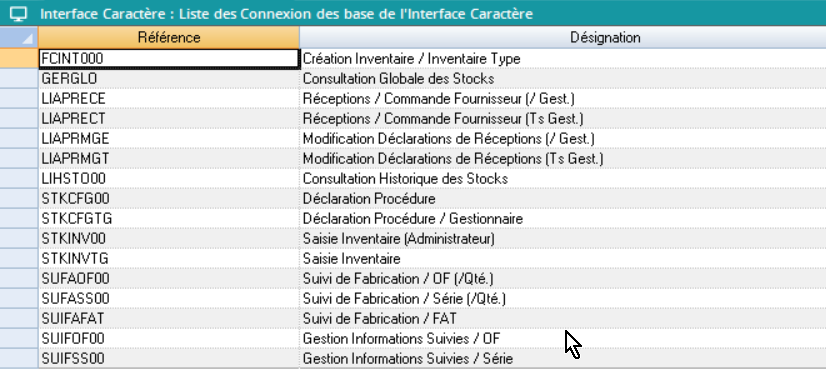Select the FCINT000 reference cell

[x=169, y=58]
